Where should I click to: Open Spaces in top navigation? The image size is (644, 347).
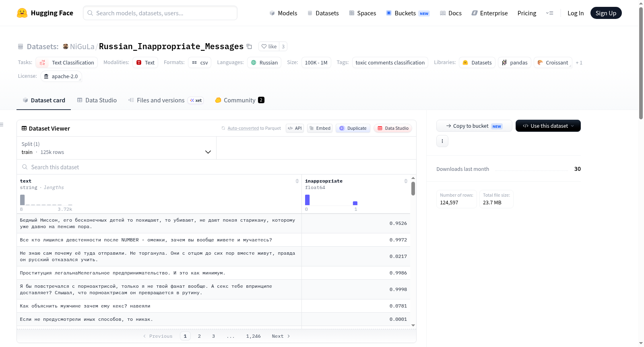pyautogui.click(x=362, y=13)
